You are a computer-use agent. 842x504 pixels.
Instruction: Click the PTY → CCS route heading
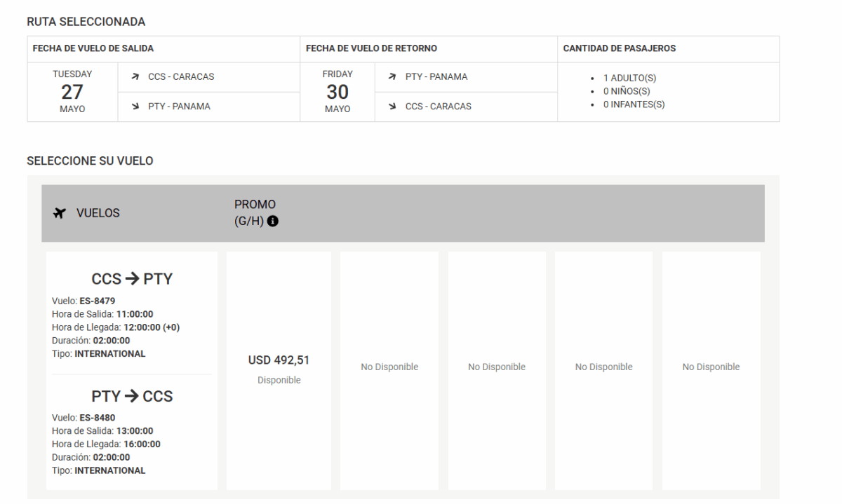point(132,396)
